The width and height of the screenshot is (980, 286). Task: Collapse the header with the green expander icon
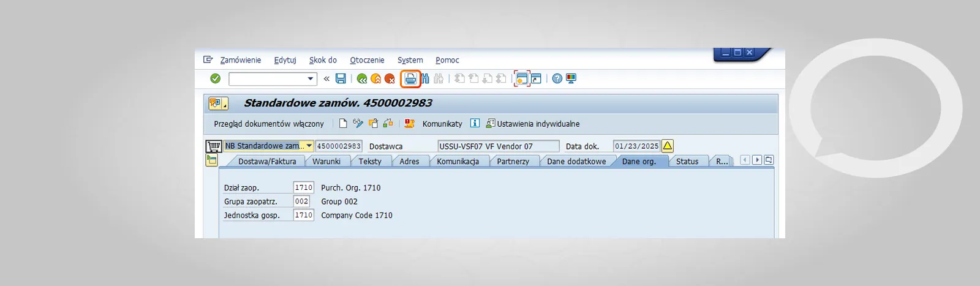pos(212,160)
